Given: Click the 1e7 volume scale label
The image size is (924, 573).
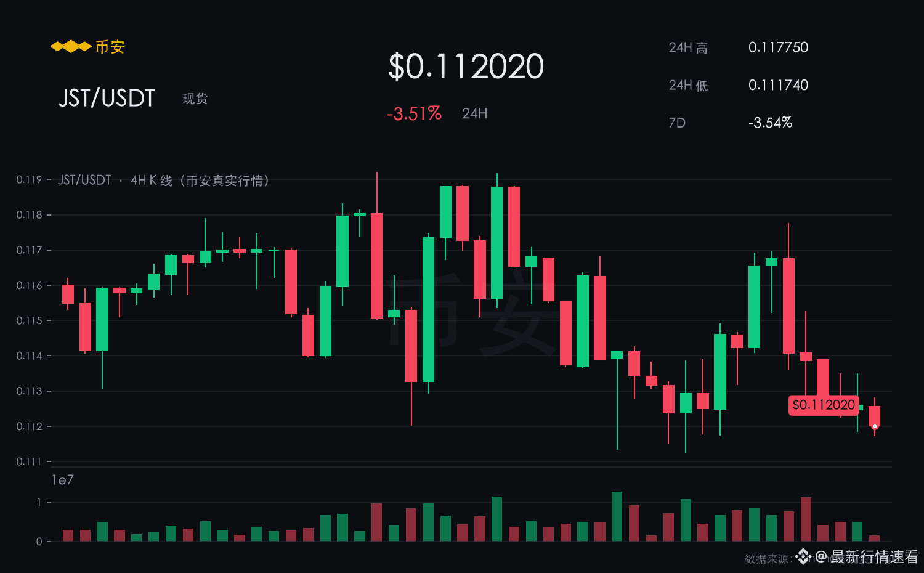Looking at the screenshot, I should (62, 480).
